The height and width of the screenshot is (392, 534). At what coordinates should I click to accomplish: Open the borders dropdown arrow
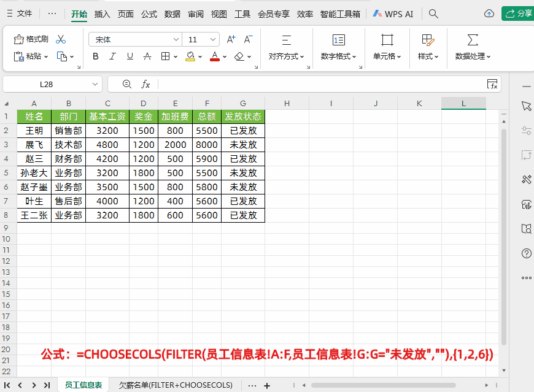[x=176, y=57]
